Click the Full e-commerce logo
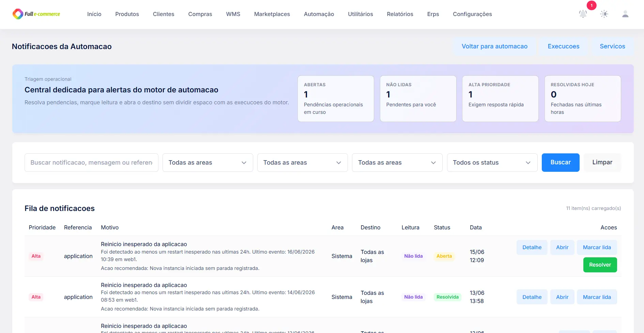This screenshot has width=644, height=333. click(36, 14)
